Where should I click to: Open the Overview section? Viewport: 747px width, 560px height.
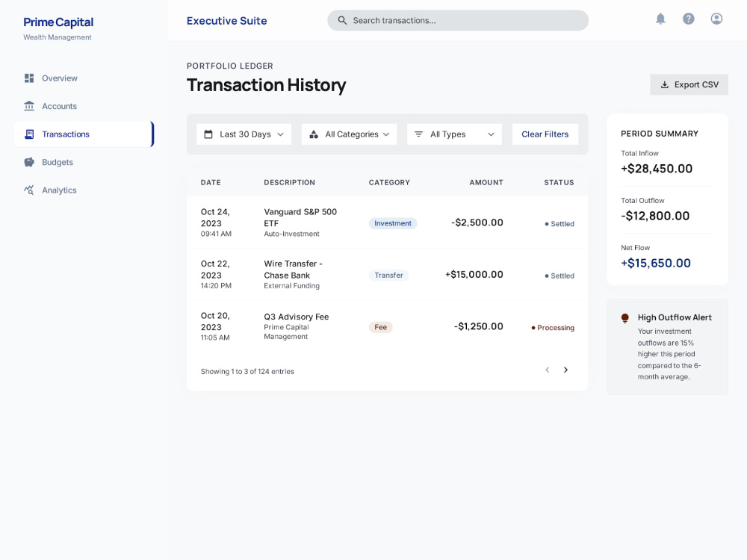84,78
